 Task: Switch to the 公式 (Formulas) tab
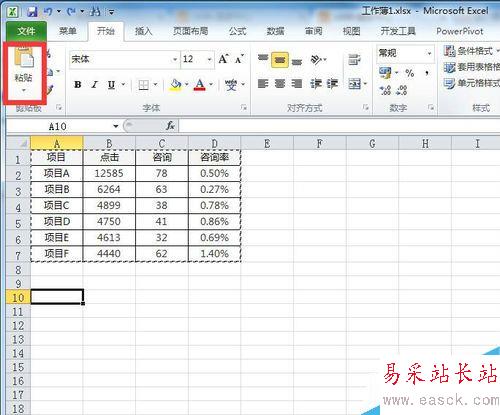coord(237,31)
